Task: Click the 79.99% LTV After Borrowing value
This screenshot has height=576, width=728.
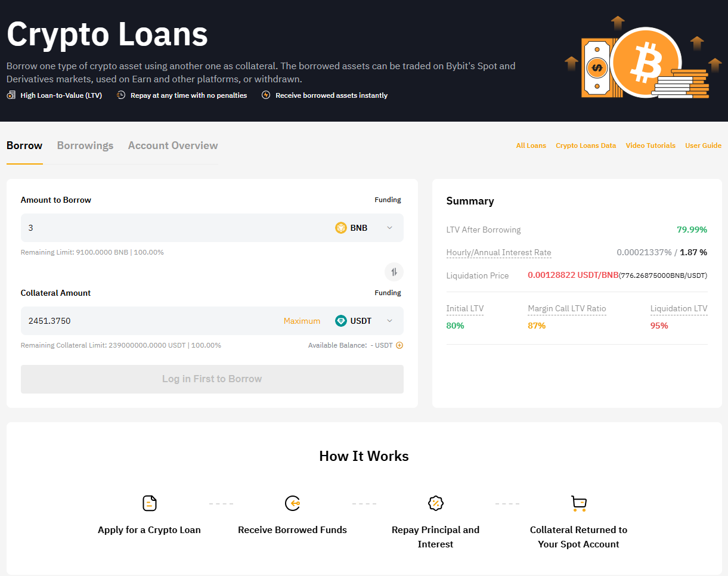Action: pyautogui.click(x=692, y=230)
